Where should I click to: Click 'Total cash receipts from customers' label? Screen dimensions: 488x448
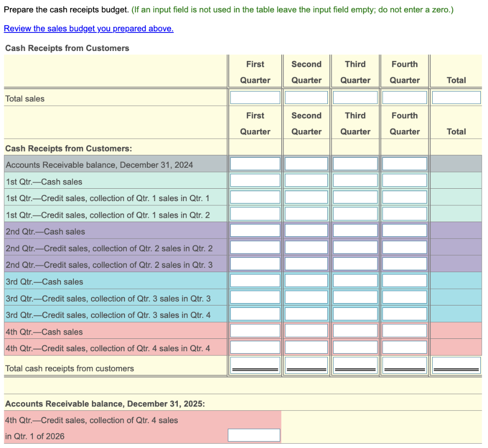coord(70,368)
